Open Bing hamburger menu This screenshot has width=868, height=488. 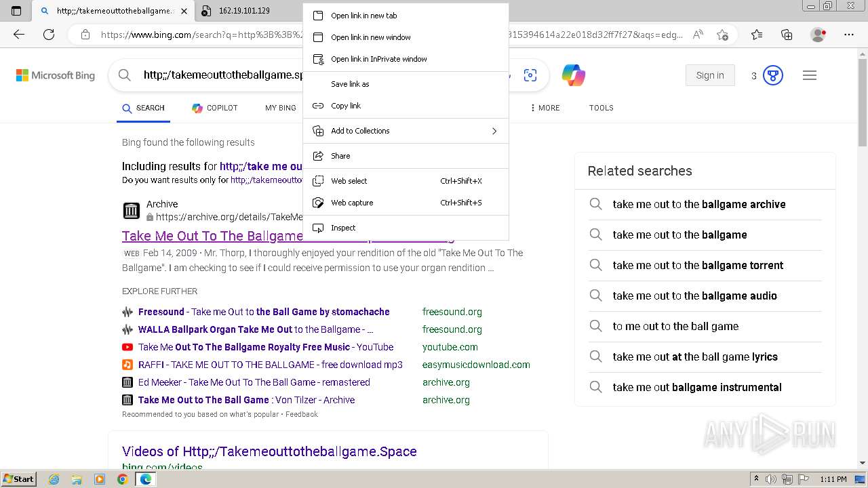tap(810, 75)
